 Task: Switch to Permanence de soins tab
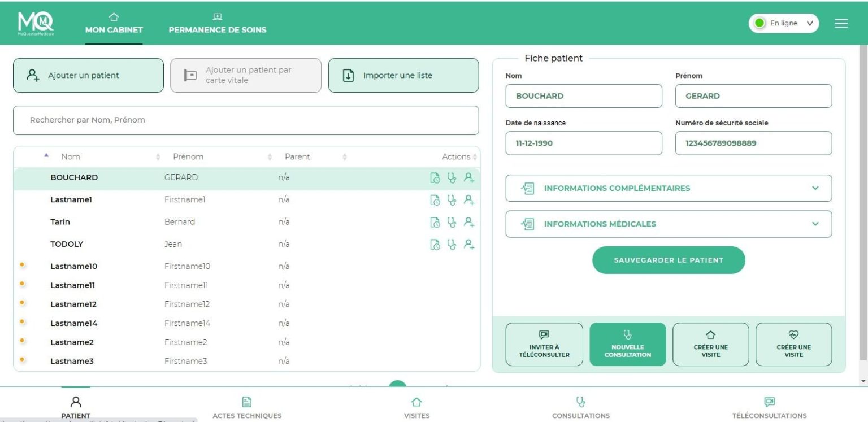tap(218, 24)
